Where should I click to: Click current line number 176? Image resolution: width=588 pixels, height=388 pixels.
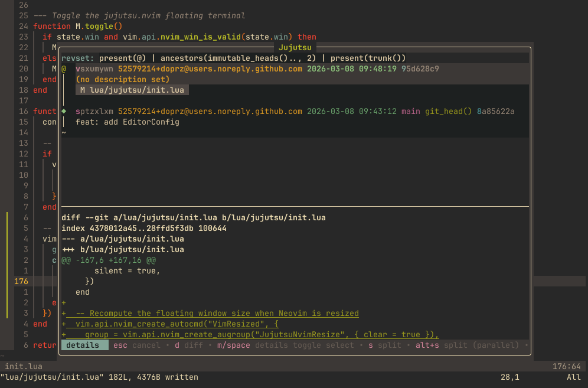tap(21, 282)
